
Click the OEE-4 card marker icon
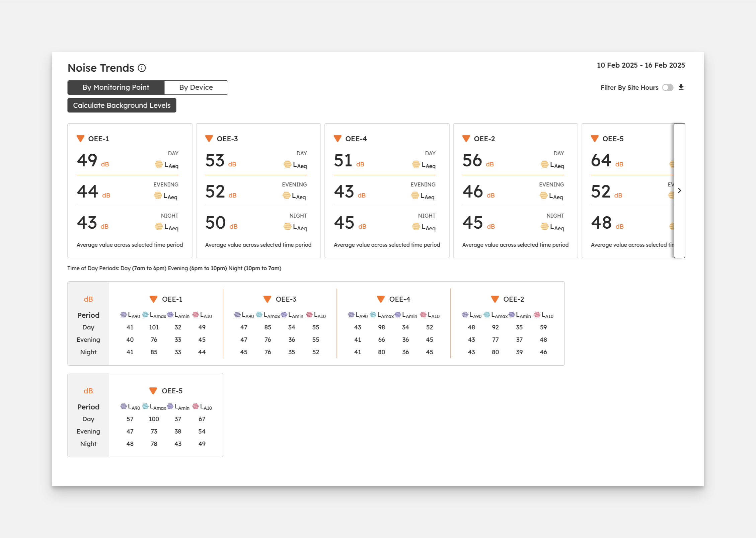337,139
